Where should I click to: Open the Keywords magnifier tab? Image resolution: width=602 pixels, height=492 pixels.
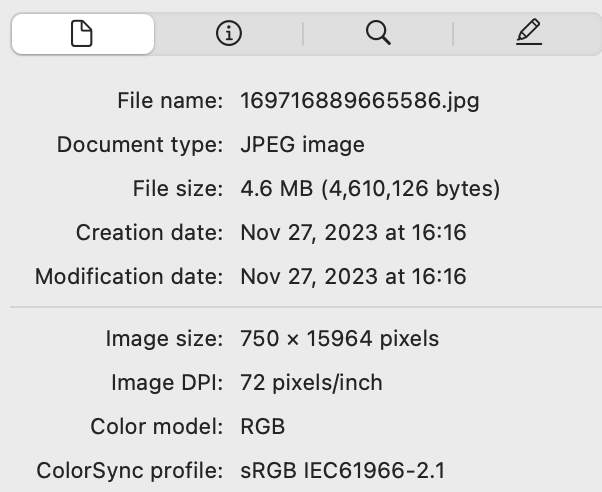click(x=377, y=34)
